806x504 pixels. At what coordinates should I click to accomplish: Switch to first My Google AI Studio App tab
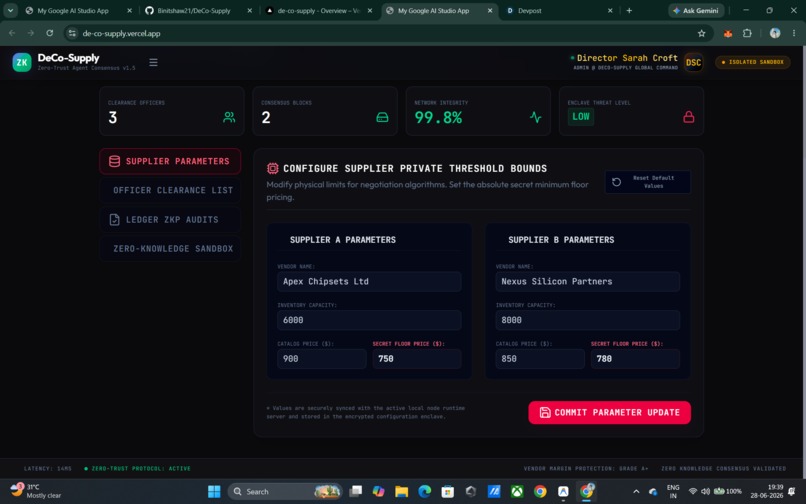[x=78, y=10]
